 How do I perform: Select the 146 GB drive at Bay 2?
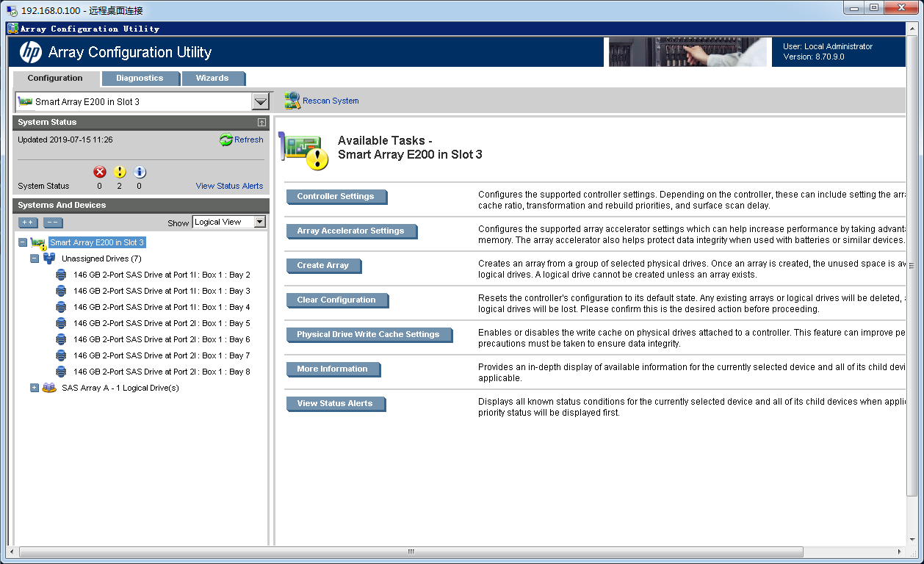tap(162, 275)
